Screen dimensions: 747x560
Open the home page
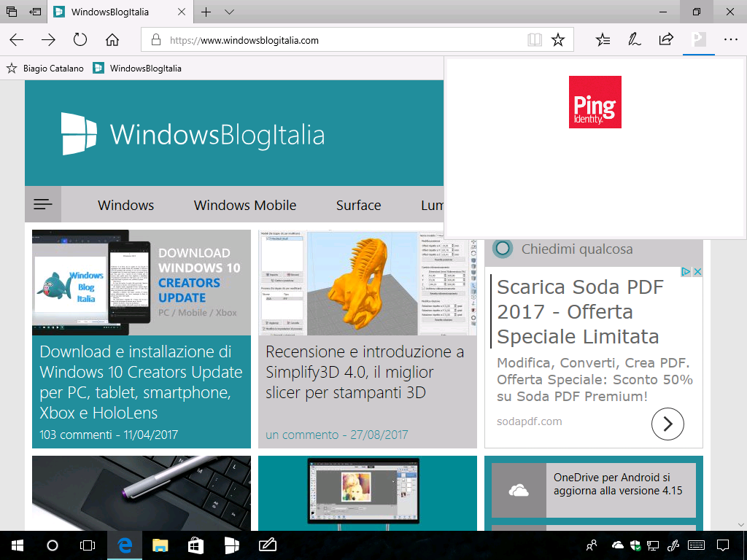coord(112,40)
